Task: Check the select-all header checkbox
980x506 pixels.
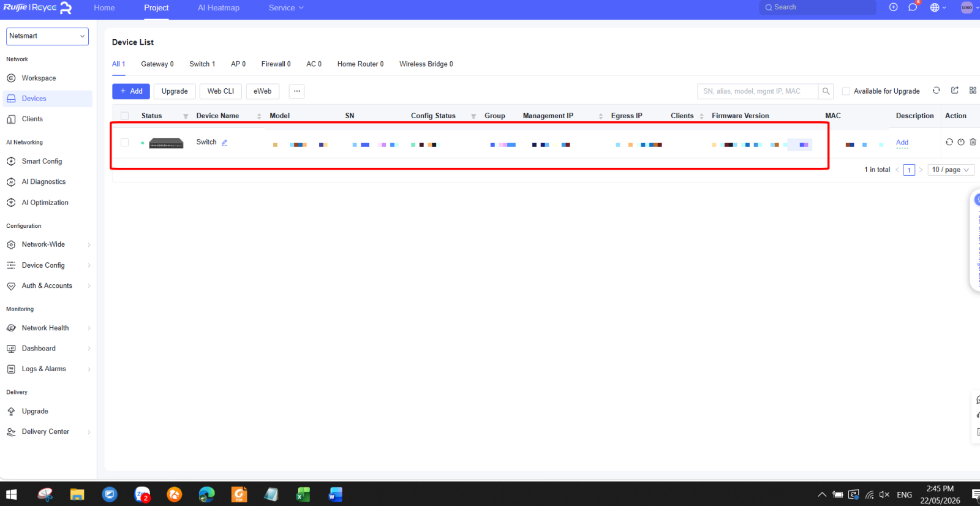Action: [x=125, y=116]
